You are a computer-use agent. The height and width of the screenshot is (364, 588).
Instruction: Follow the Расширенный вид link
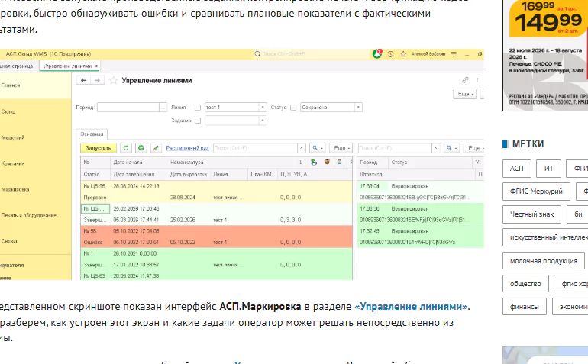pyautogui.click(x=187, y=148)
